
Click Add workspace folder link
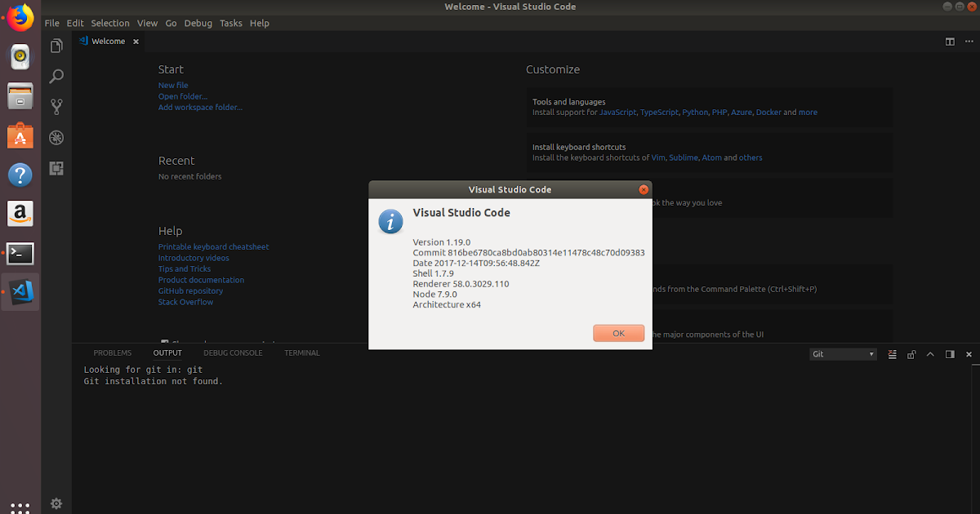200,107
